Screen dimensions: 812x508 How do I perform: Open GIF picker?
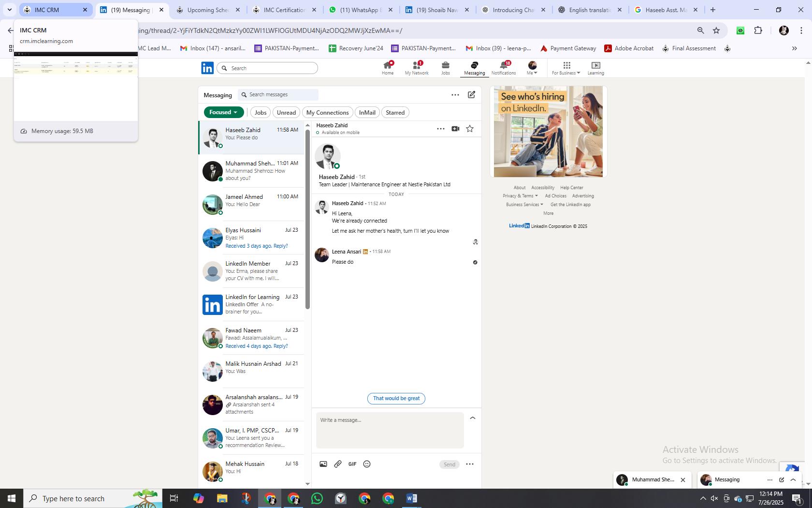pyautogui.click(x=352, y=464)
